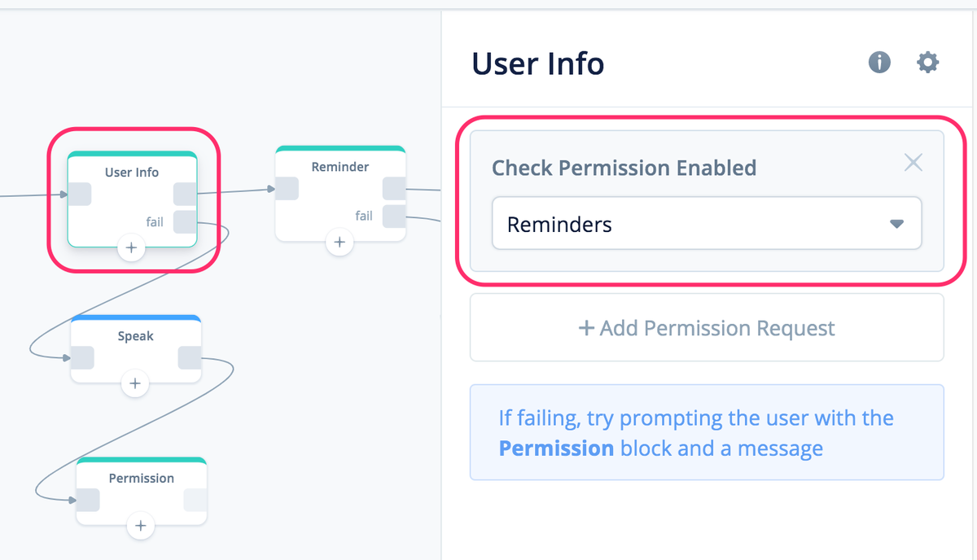This screenshot has width=977, height=560.
Task: Remove the Check Permission Enabled card
Action: 913,163
